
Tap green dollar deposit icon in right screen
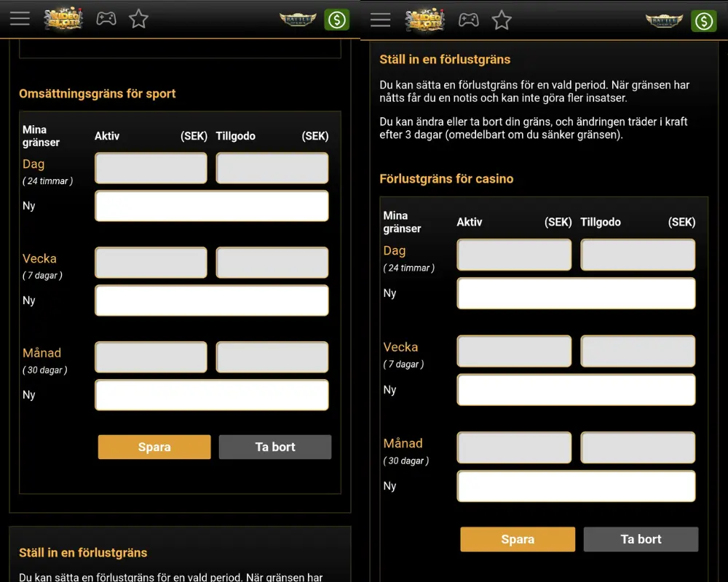(x=704, y=20)
